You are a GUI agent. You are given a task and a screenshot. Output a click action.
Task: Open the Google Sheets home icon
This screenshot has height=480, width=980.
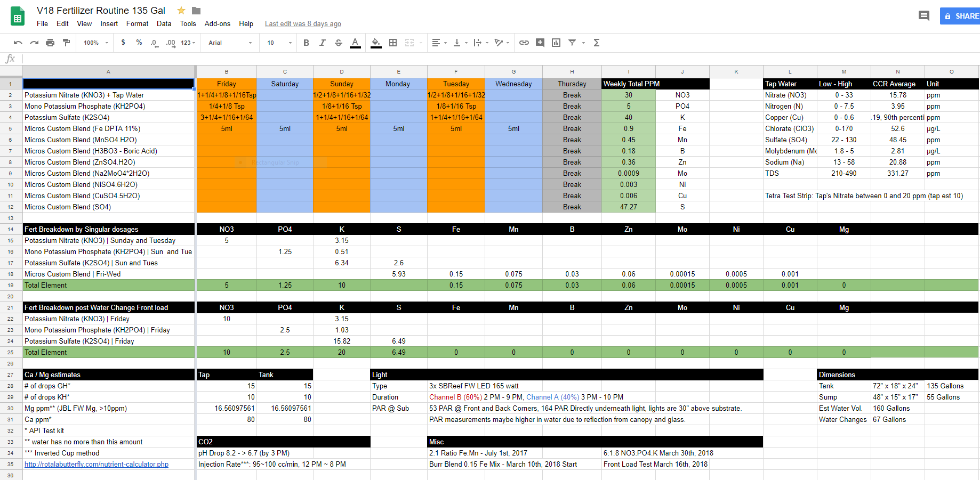(x=18, y=17)
